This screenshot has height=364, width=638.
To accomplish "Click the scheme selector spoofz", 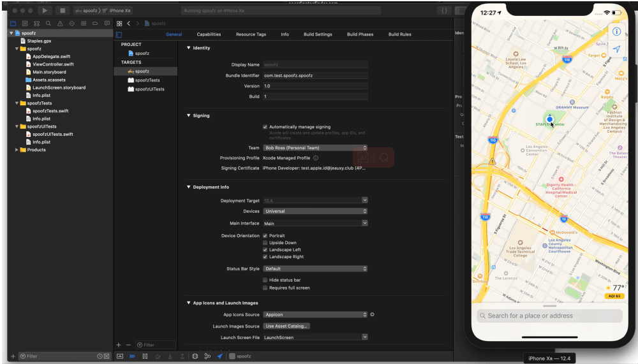I will (87, 11).
